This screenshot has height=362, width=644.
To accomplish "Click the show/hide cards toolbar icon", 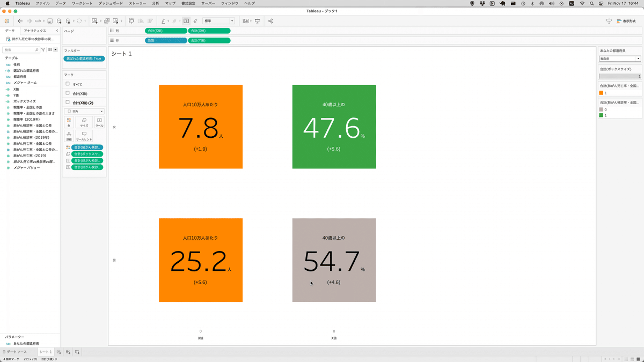I will [x=246, y=21].
